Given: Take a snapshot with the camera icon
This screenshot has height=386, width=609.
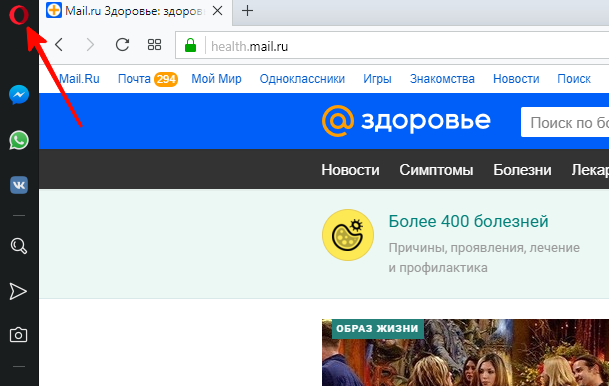Looking at the screenshot, I should (x=18, y=335).
